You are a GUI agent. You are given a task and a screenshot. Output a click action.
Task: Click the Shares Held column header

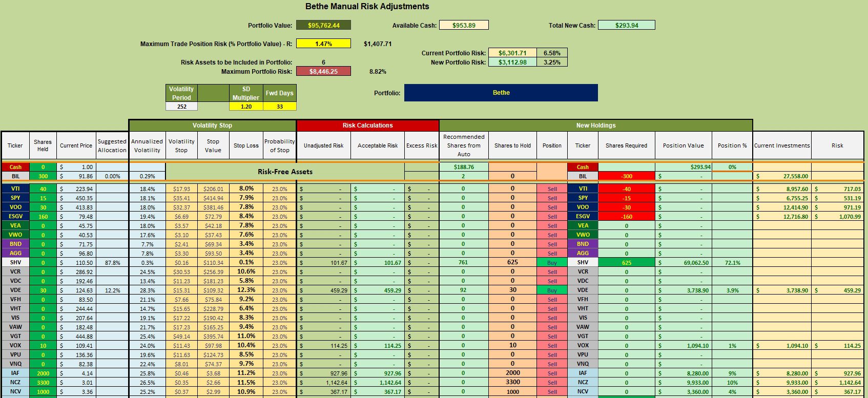pyautogui.click(x=43, y=145)
